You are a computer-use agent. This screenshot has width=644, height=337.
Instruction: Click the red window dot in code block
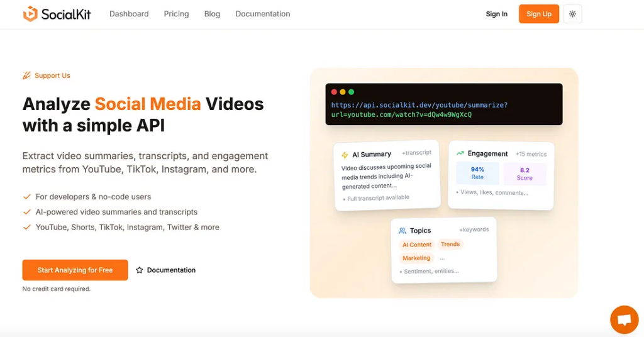point(334,92)
